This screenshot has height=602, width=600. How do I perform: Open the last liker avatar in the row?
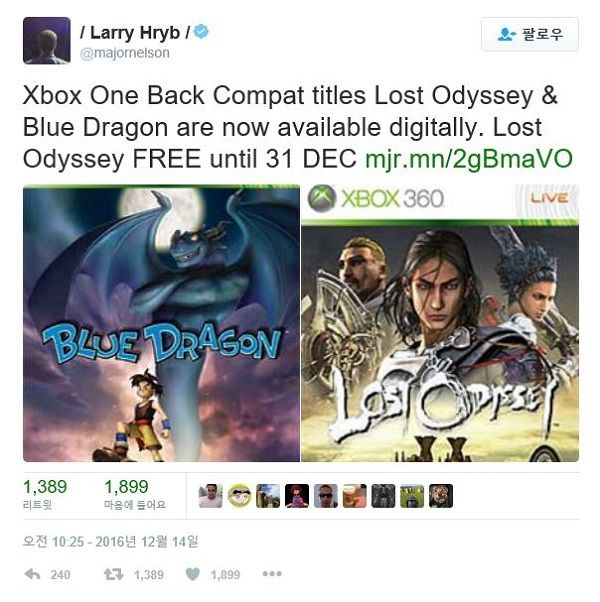coord(441,496)
